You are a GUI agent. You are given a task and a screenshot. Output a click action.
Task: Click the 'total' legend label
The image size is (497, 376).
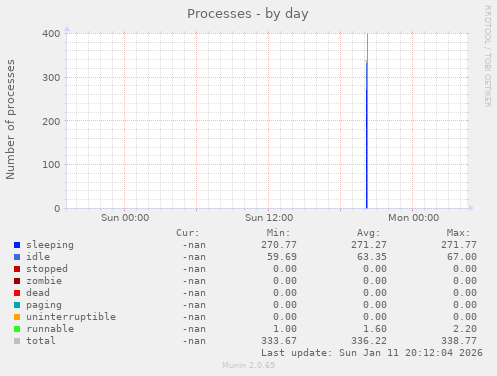tap(41, 341)
